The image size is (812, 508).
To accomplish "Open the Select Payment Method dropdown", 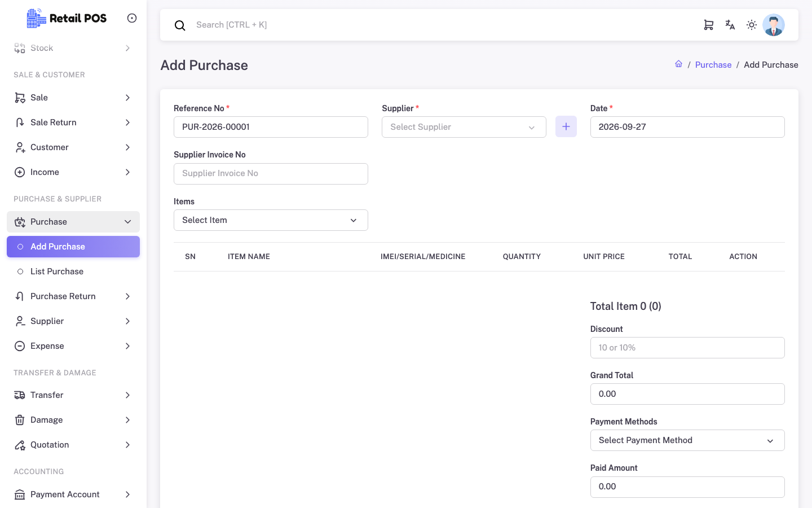I will (687, 440).
